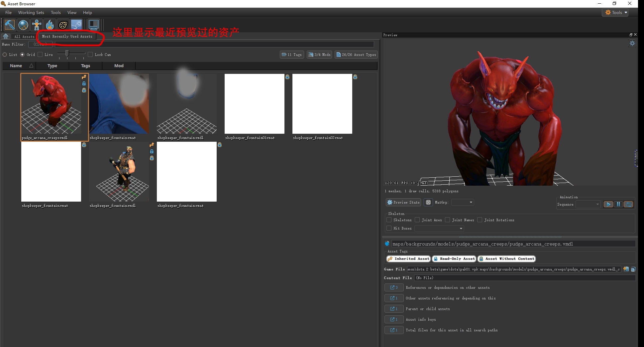Open preview settings gear icon
Image resolution: width=644 pixels, height=347 pixels.
(x=632, y=43)
